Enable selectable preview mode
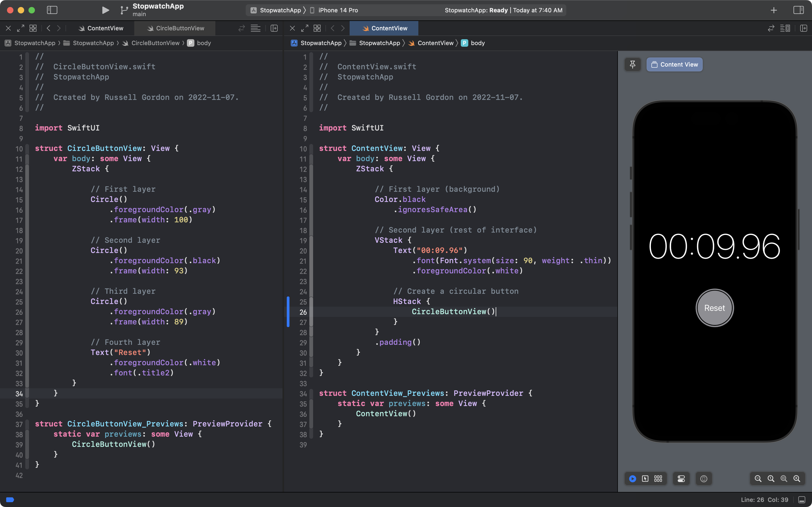 [645, 479]
